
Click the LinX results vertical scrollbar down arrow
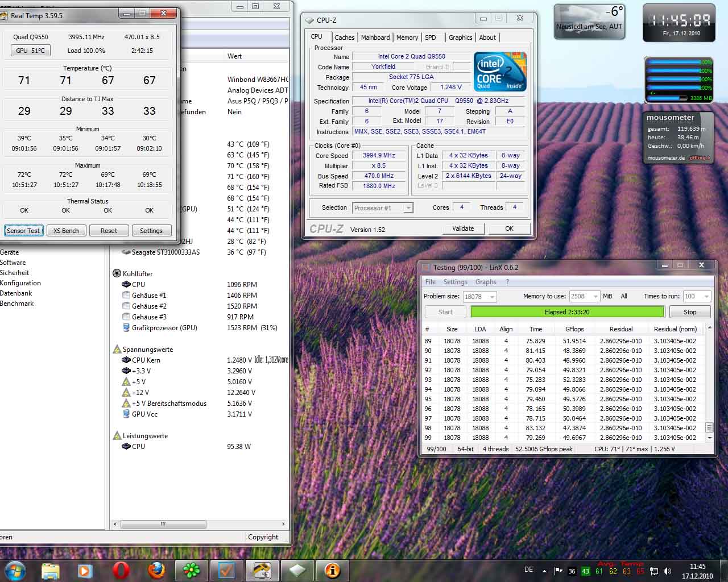(x=709, y=438)
